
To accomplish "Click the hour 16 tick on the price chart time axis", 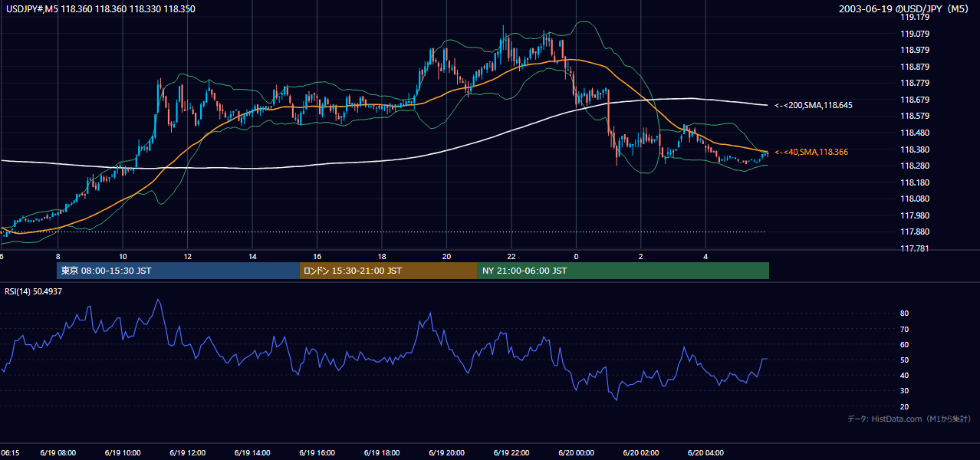I will (x=317, y=256).
